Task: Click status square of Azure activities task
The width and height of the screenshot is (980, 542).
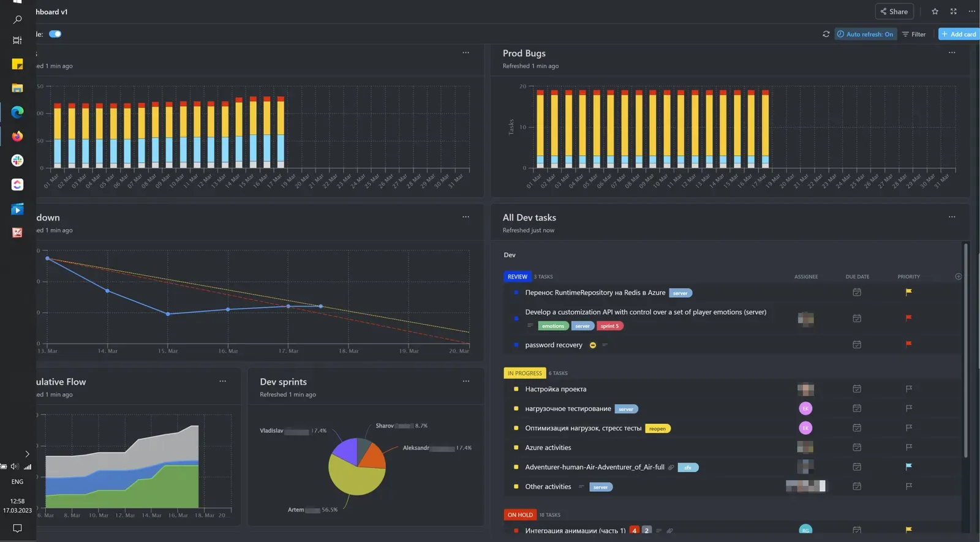Action: coord(516,448)
